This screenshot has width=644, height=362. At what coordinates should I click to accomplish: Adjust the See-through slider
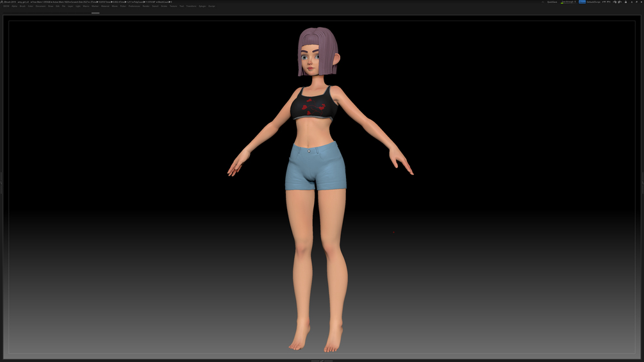(568, 2)
